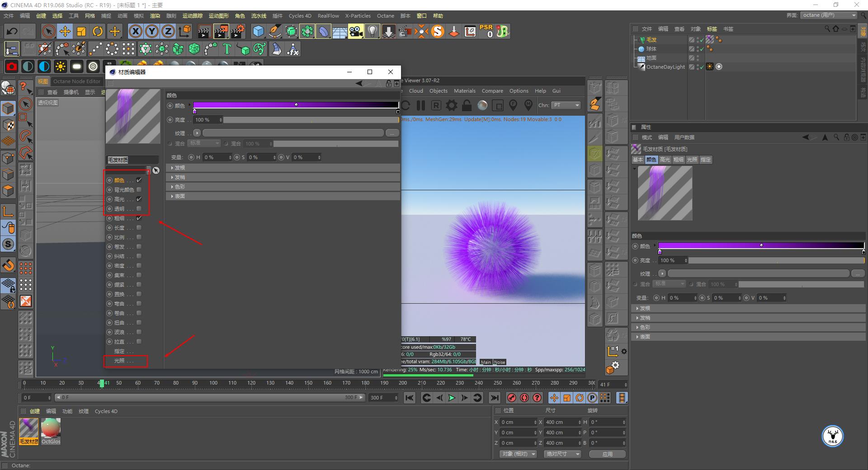The width and height of the screenshot is (868, 470).
Task: Open the Materials menu in the Octane viewer
Action: tap(464, 91)
